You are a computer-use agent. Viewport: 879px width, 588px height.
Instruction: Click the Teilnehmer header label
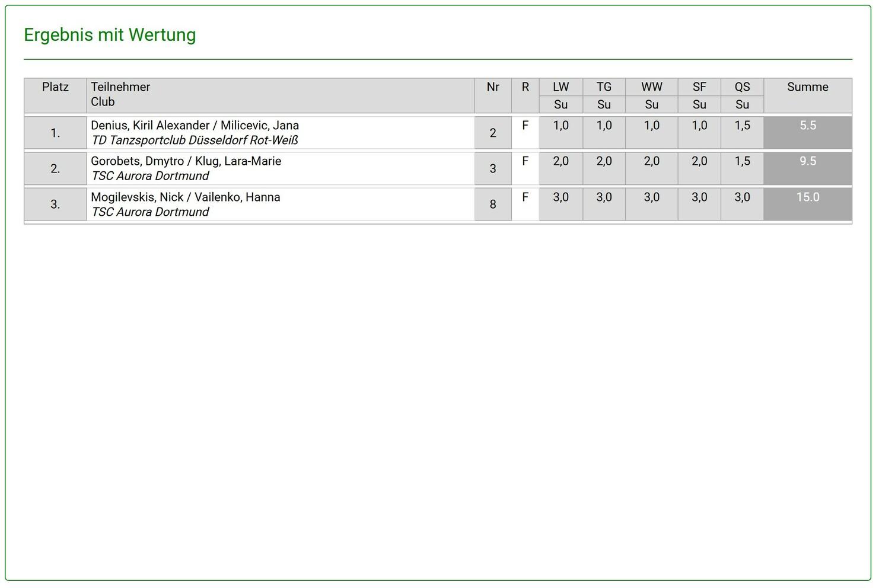coord(120,87)
